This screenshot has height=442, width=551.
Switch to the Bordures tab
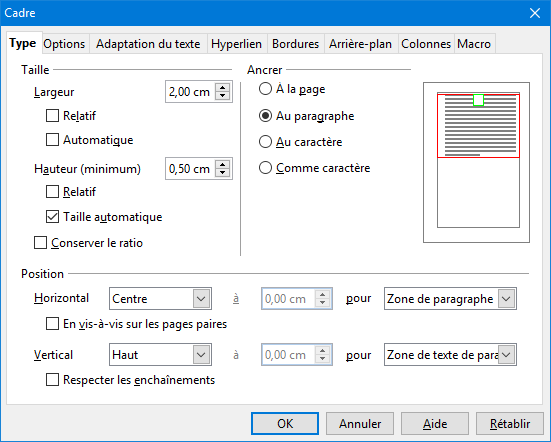pos(296,44)
